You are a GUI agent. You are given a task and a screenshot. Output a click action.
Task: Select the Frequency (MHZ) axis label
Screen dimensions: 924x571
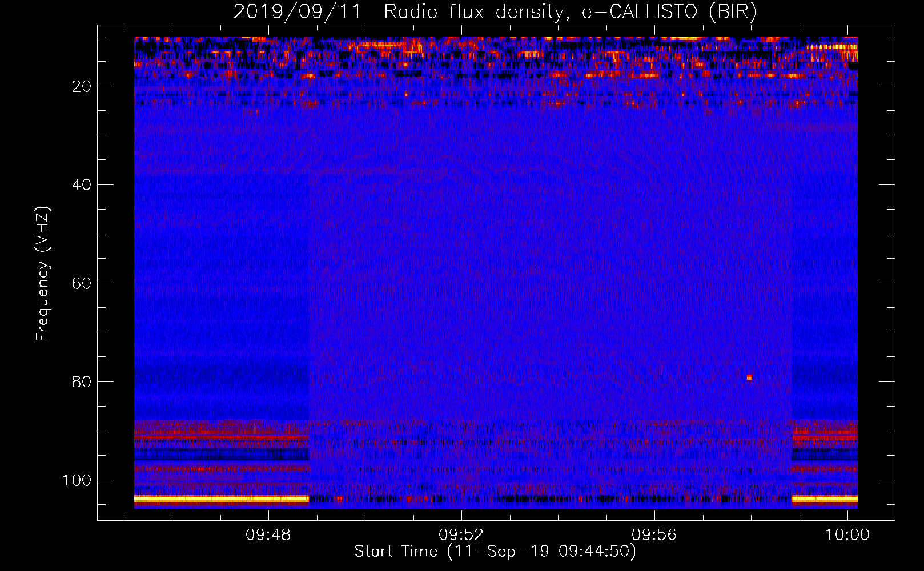point(43,274)
